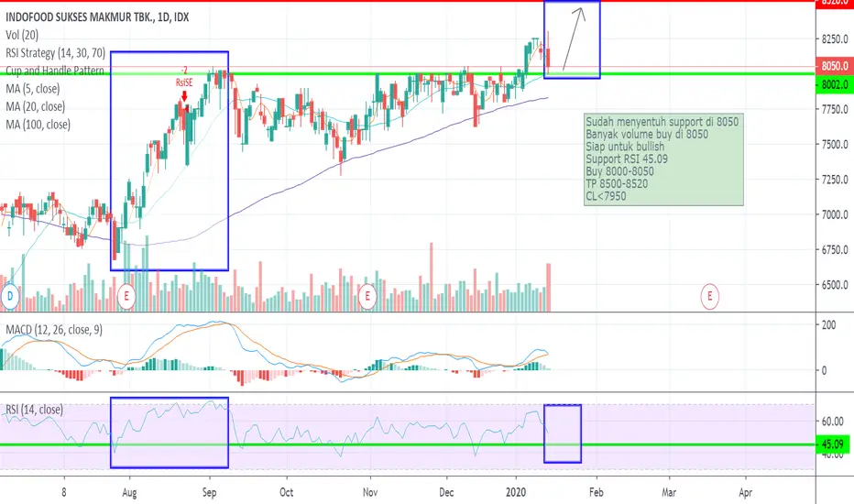
Task: Click the Mar label on time axis
Action: pyautogui.click(x=669, y=493)
